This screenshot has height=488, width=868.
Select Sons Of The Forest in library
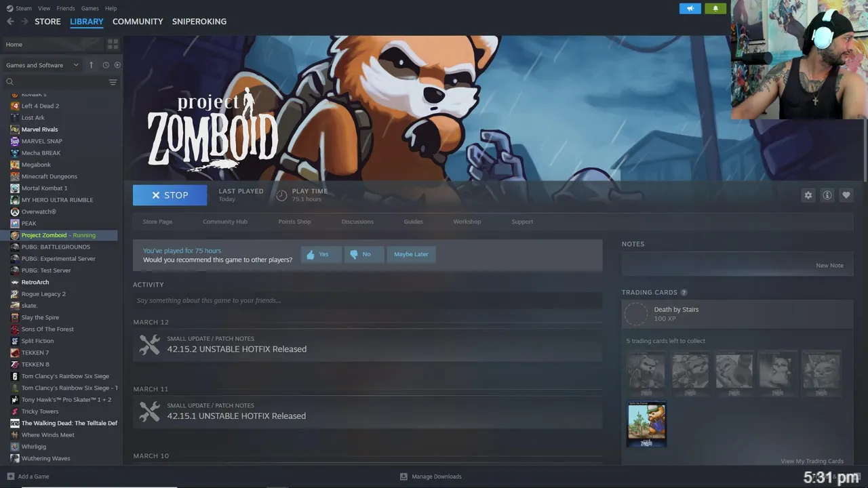point(47,329)
